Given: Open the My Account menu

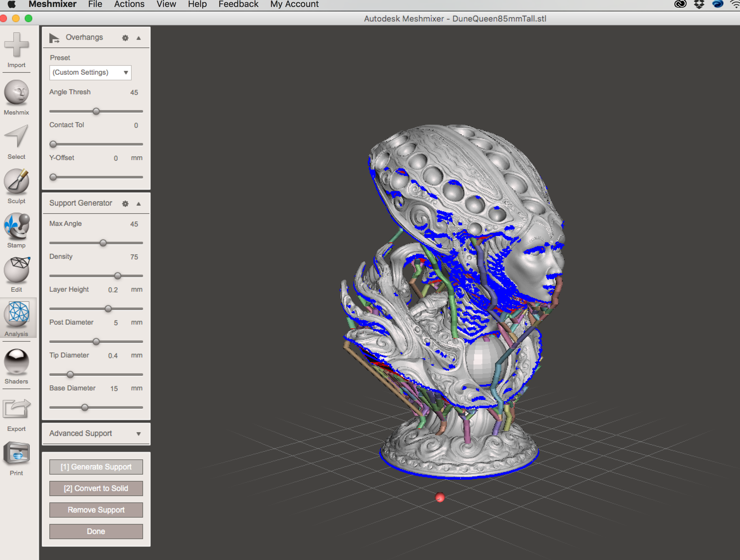Looking at the screenshot, I should point(294,4).
